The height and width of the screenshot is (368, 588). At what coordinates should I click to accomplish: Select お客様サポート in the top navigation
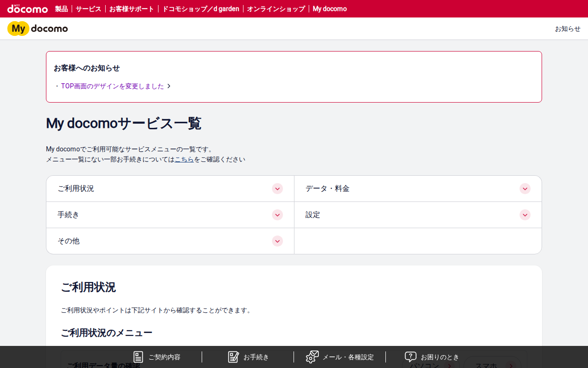coord(132,9)
